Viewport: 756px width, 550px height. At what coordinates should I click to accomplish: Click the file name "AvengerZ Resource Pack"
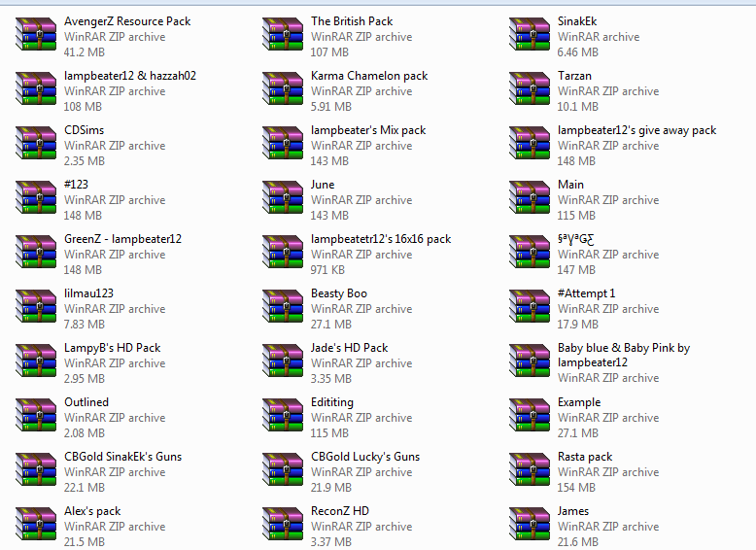click(127, 21)
